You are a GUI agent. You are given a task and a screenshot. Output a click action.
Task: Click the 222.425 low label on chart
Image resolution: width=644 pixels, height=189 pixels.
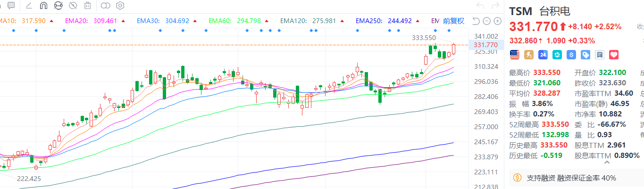click(29, 179)
